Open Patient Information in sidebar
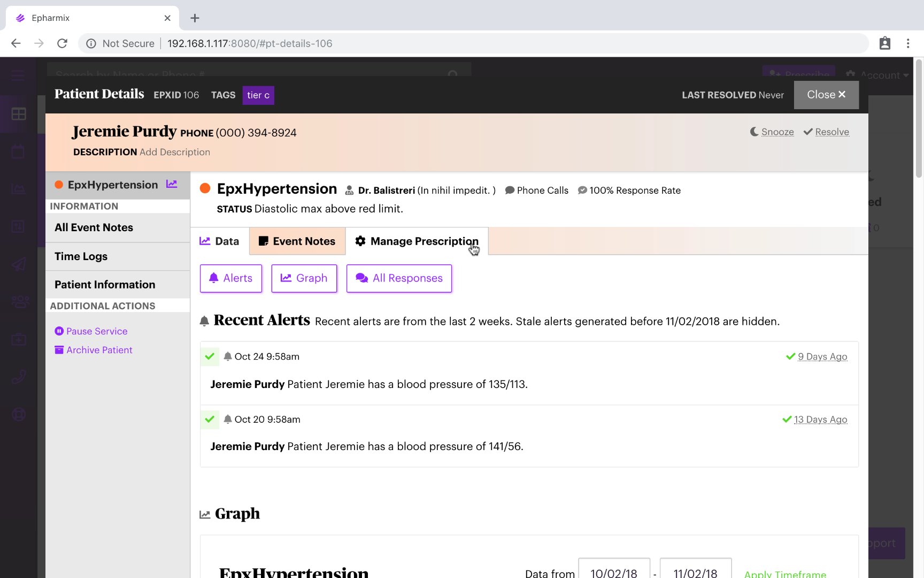 [118, 285]
